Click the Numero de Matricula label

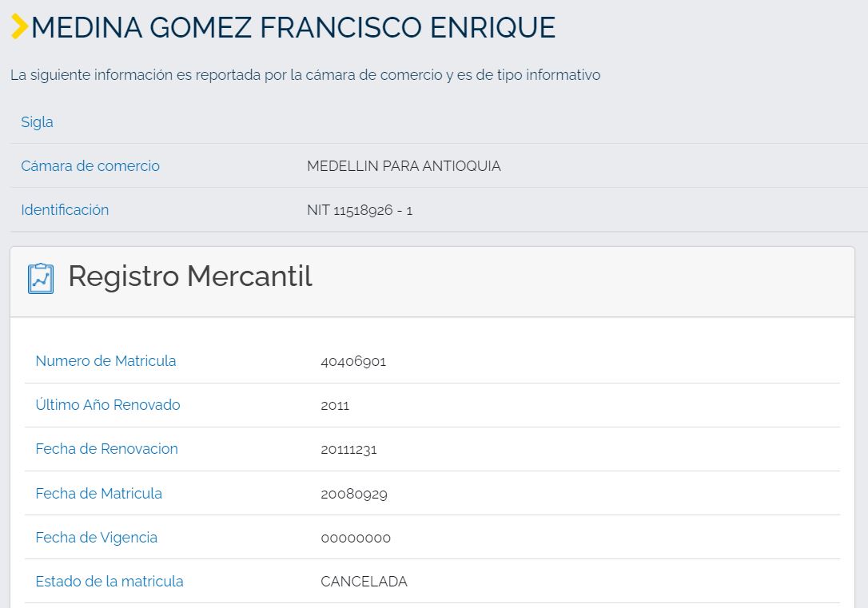coord(106,361)
